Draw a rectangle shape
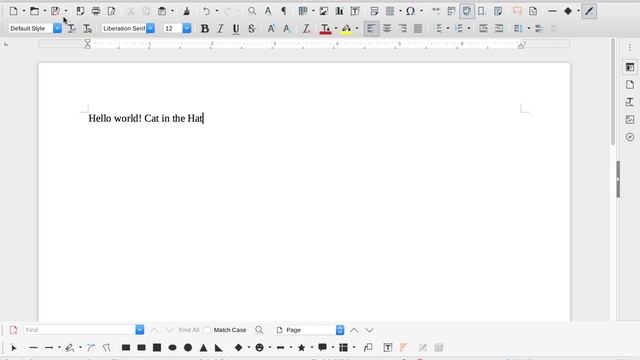Screen dimensions: 640x360 pos(126,348)
